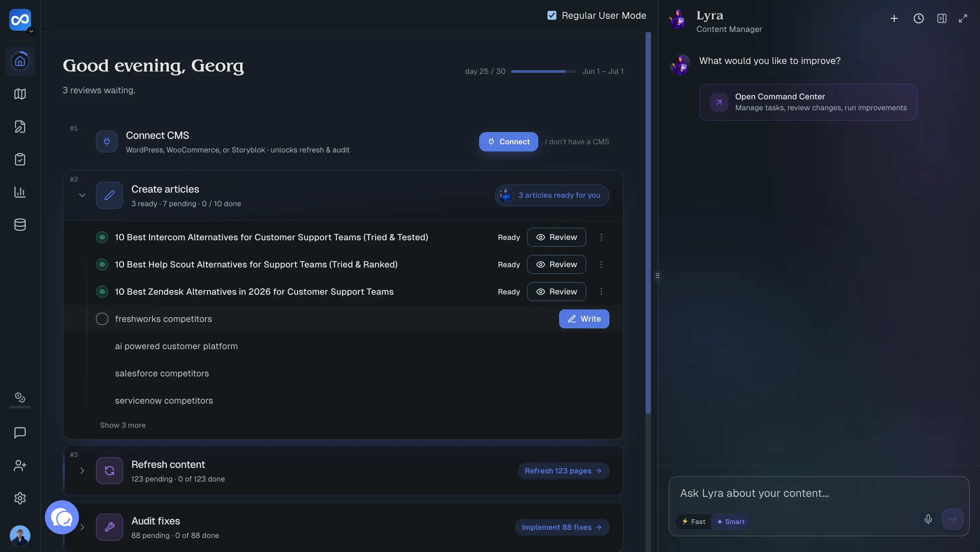Open the infinity logo workspace switcher

coord(20,20)
